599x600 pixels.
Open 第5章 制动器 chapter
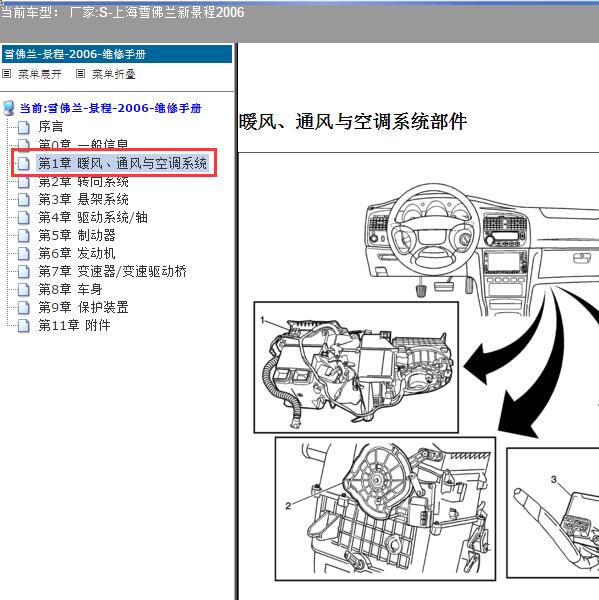77,235
